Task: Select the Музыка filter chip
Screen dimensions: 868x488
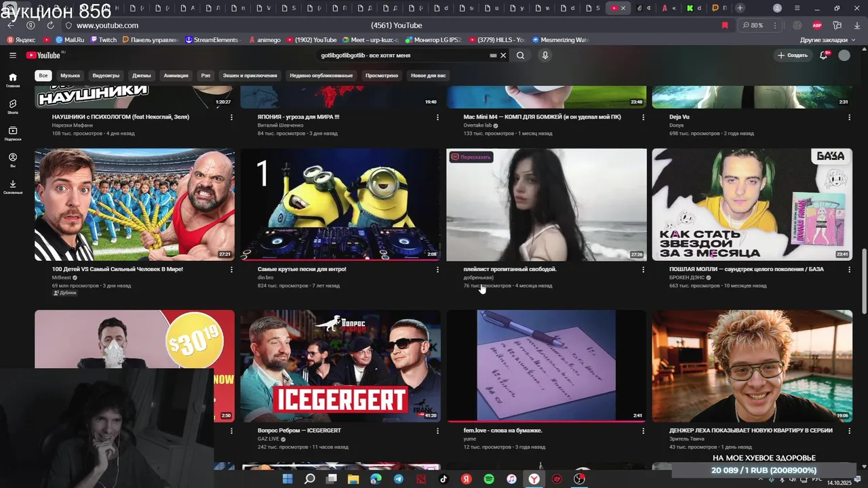Action: (70, 75)
